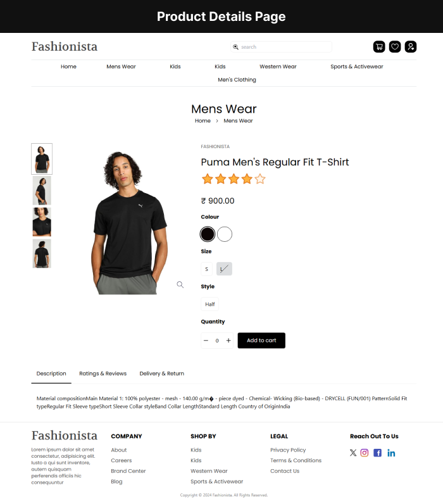Screen dimensions: 443x504
Task: Choose the white colour swatch
Action: coord(225,234)
